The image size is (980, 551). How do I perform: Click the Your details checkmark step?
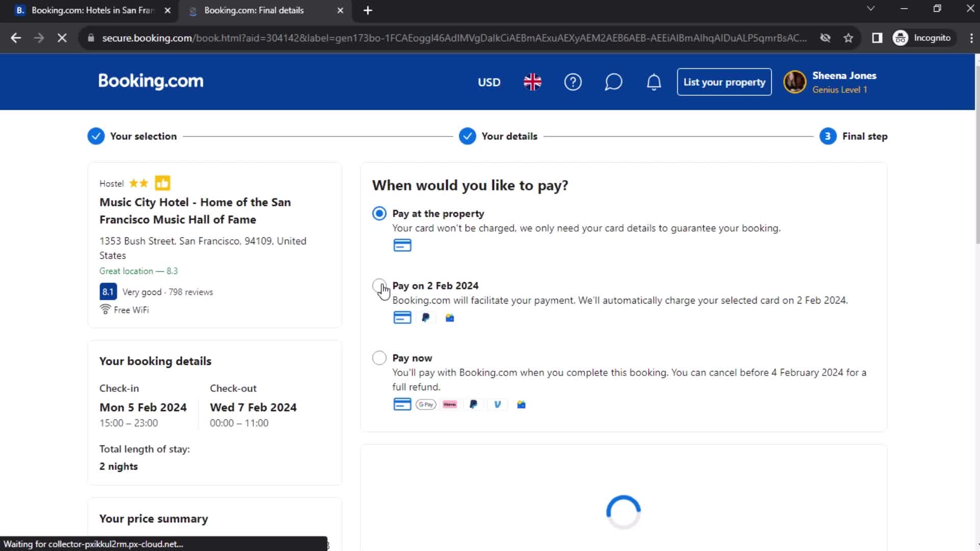coord(468,136)
